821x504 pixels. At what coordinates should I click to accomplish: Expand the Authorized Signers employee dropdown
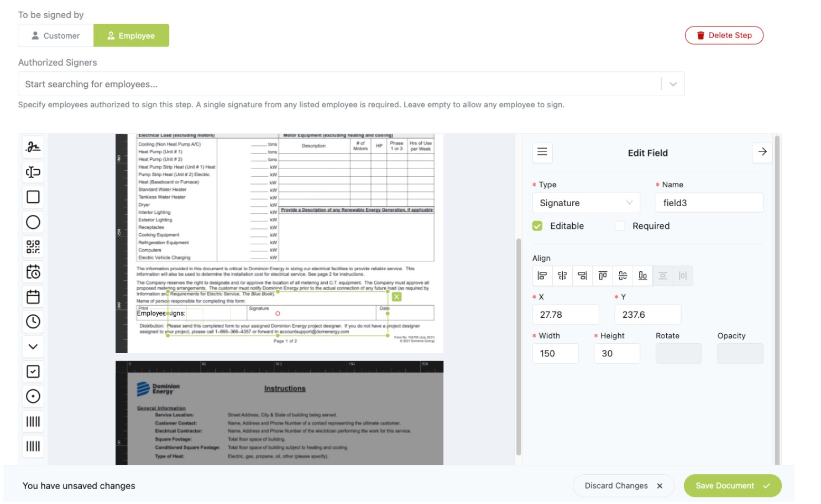673,83
